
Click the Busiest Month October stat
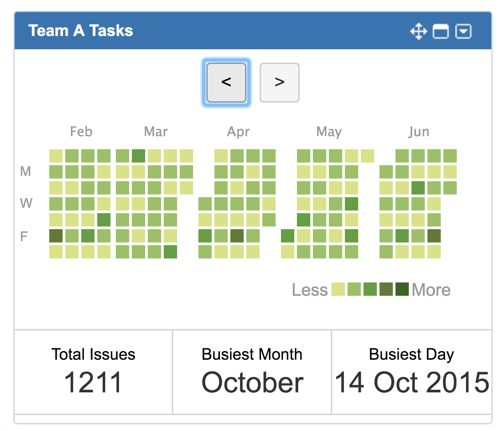pyautogui.click(x=252, y=372)
